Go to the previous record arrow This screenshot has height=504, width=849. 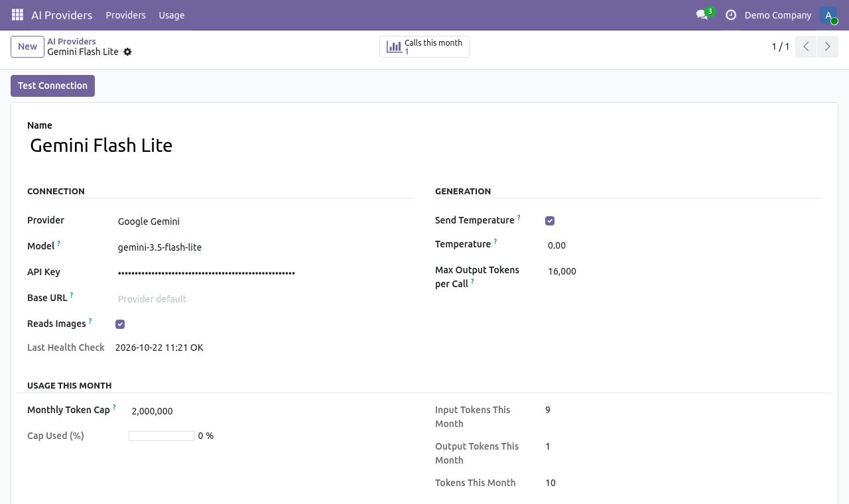coord(806,46)
